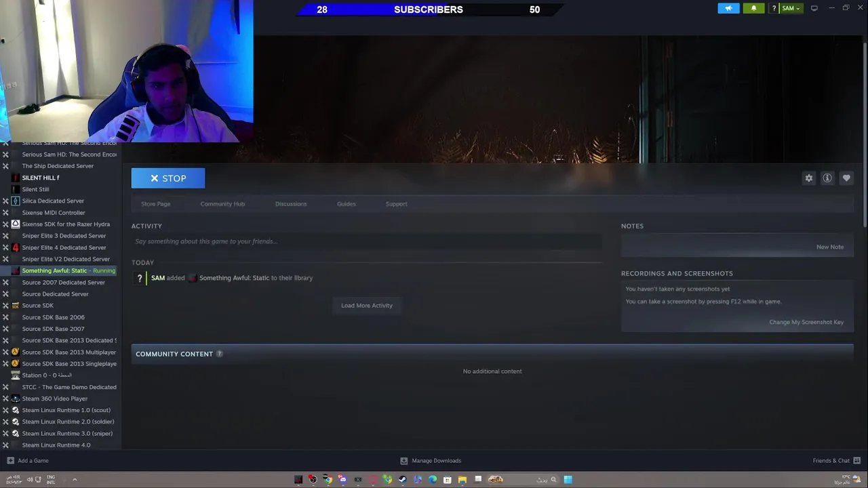Open File Explorer from the taskbar
This screenshot has width=868, height=488.
coord(462,480)
